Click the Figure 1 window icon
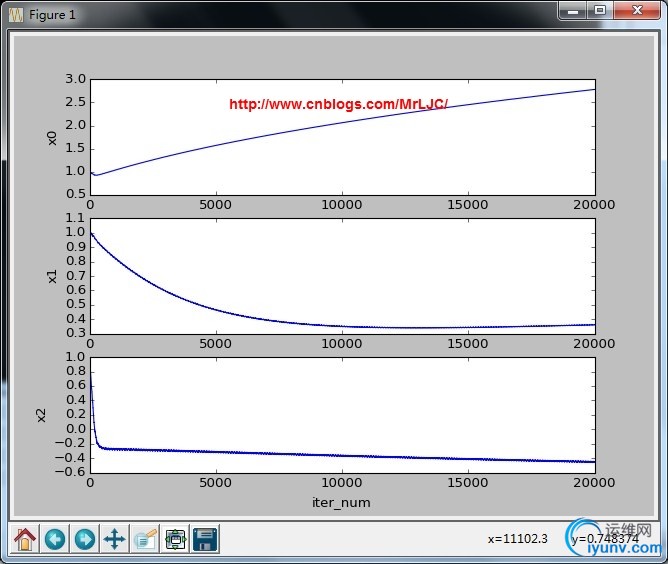The image size is (668, 564). [16, 15]
